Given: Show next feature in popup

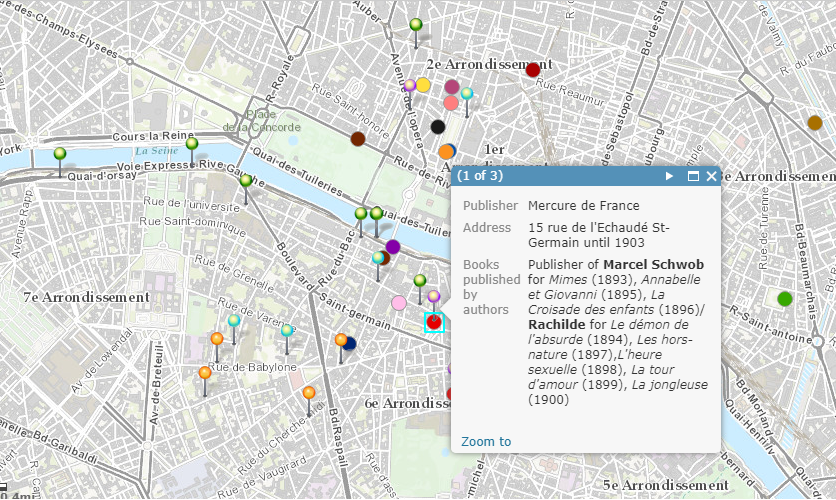Looking at the screenshot, I should point(670,176).
